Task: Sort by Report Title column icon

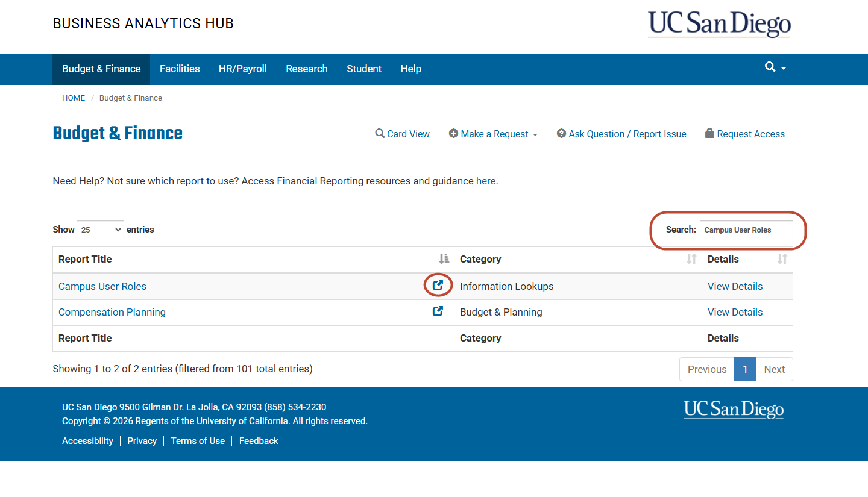Action: tap(444, 259)
